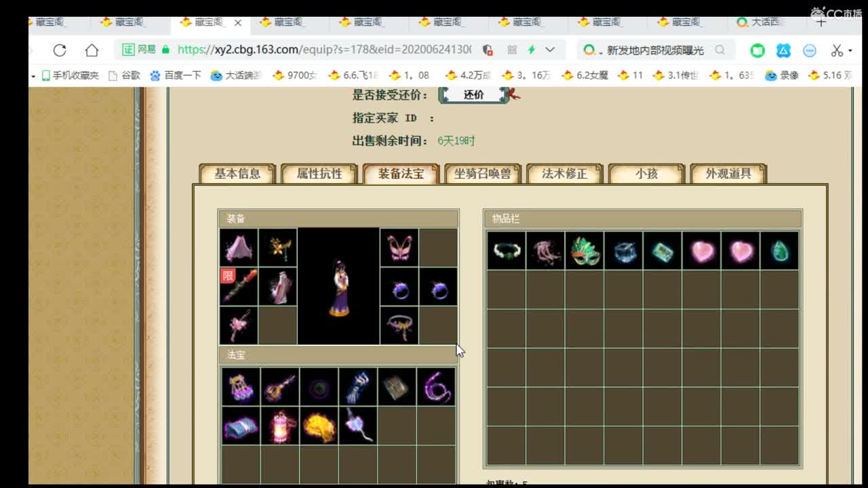Click the blue rolled scroll treasure icon
The height and width of the screenshot is (488, 868).
tap(241, 426)
